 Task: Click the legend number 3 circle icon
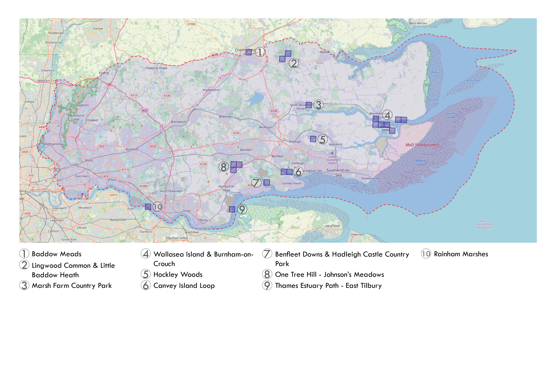pos(24,285)
